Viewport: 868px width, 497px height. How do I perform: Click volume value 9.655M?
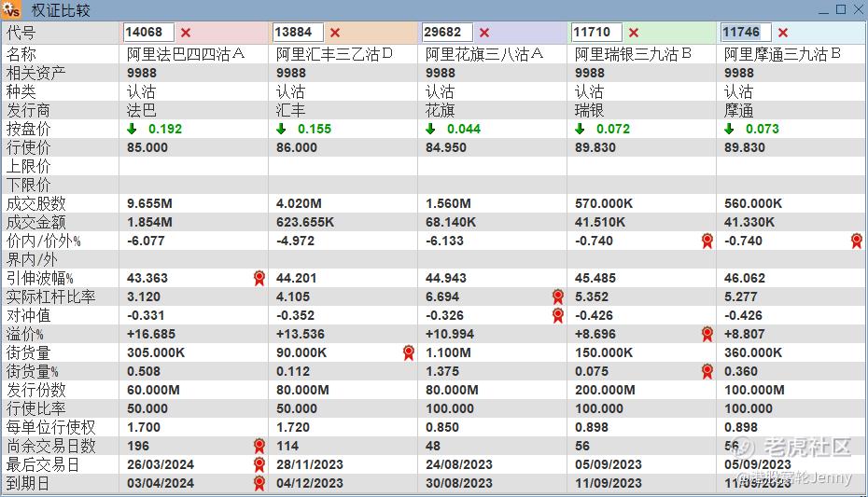point(149,203)
